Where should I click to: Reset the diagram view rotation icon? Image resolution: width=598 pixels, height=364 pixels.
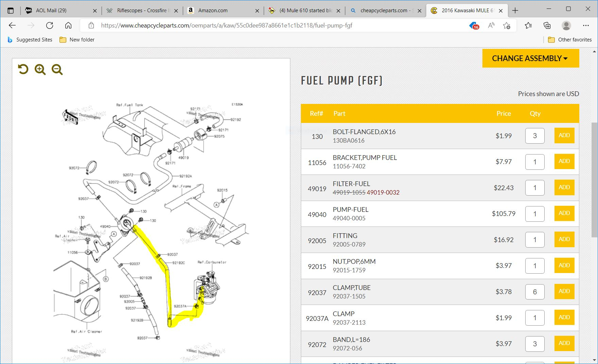click(23, 69)
